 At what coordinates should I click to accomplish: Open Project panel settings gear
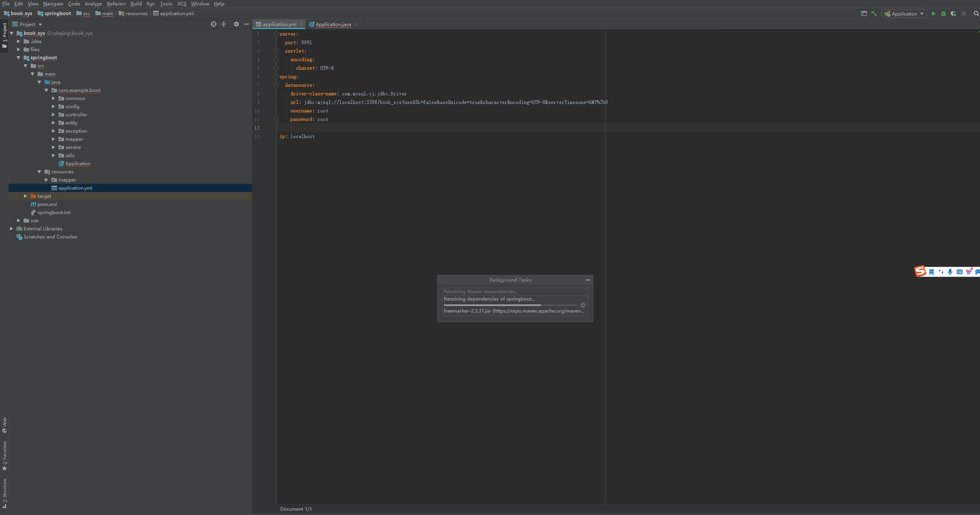(236, 24)
